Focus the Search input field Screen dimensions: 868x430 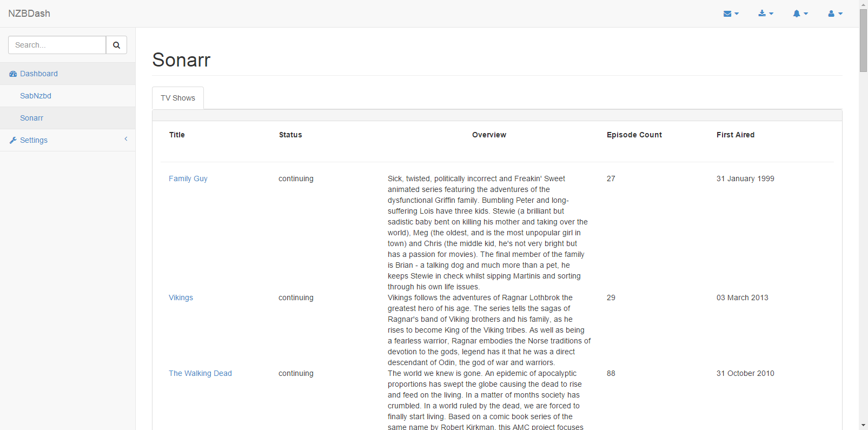pyautogui.click(x=57, y=45)
